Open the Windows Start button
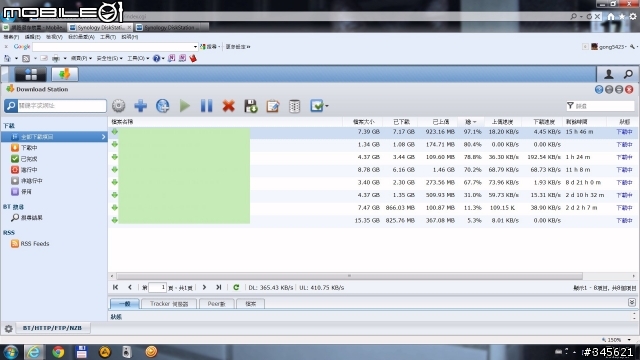Image resolution: width=640 pixels, height=360 pixels. click(11, 352)
